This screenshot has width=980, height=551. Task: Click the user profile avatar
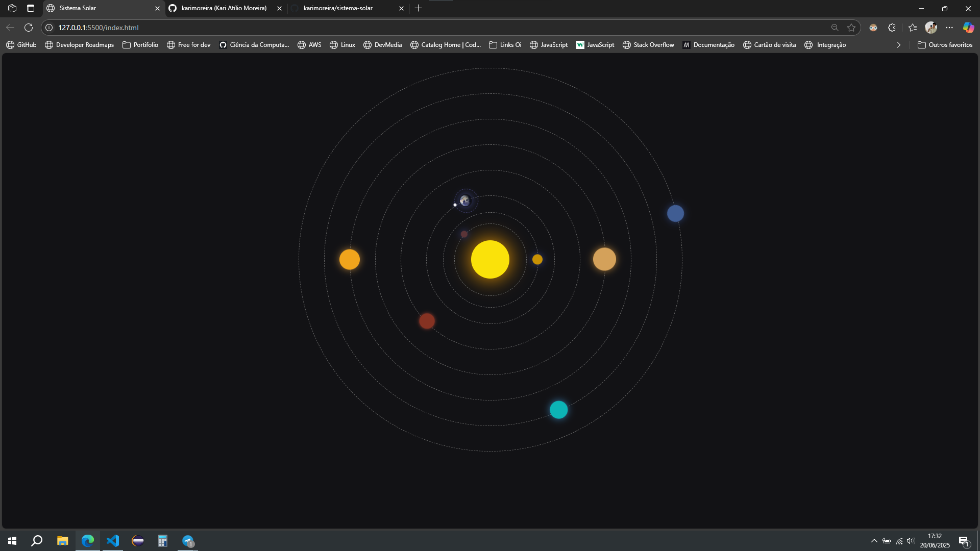[931, 28]
